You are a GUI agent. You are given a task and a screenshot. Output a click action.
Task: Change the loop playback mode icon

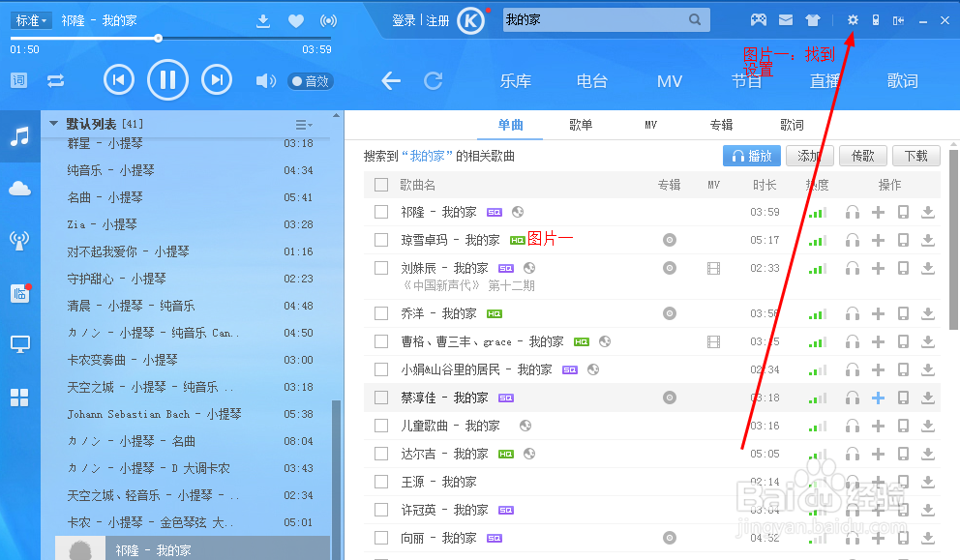[x=56, y=80]
